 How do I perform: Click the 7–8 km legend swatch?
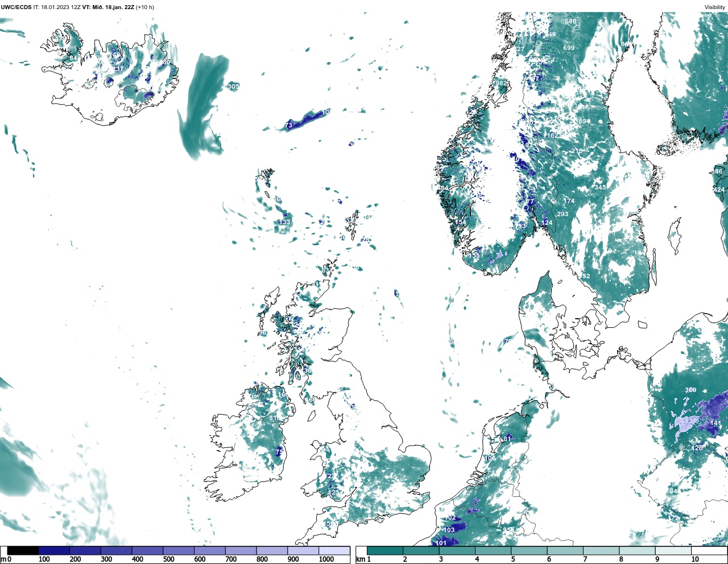coord(601,551)
